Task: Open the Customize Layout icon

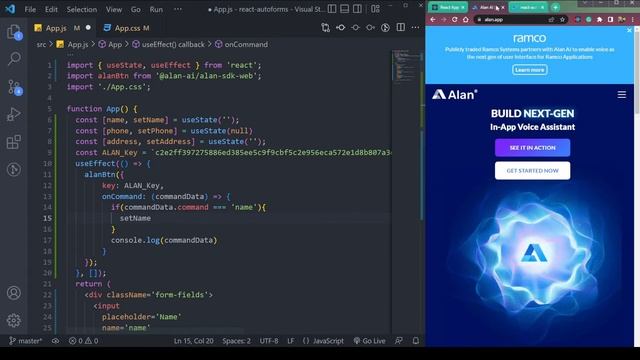Action: (376, 9)
